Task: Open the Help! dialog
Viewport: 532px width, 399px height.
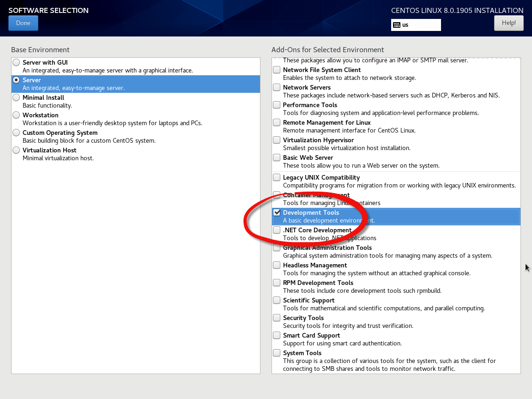Action: (x=508, y=23)
